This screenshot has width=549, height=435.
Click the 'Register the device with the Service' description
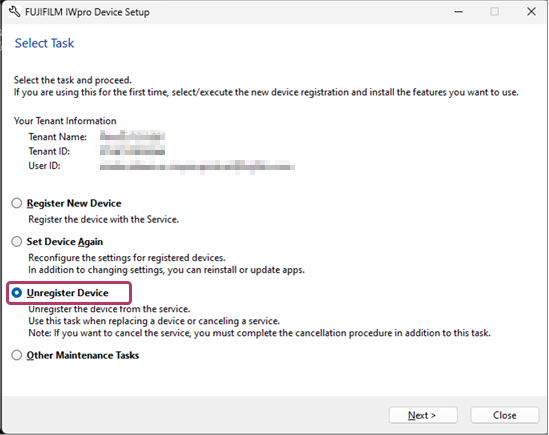tap(104, 219)
